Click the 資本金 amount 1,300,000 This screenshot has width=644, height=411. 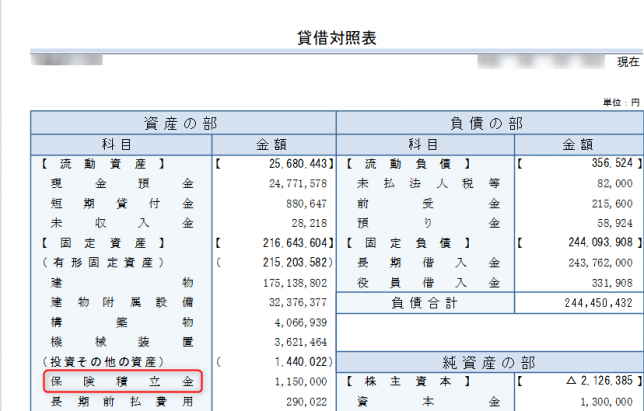click(x=606, y=402)
